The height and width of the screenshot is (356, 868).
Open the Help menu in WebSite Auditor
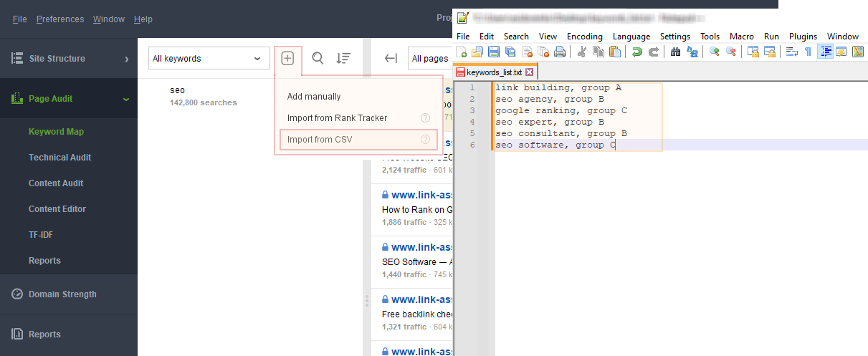click(143, 19)
